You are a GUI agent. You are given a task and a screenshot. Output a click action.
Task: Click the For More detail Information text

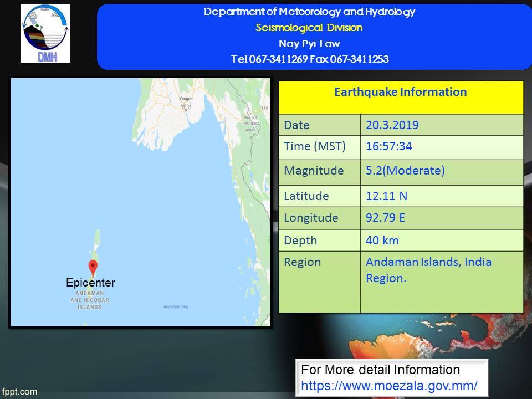(x=380, y=370)
